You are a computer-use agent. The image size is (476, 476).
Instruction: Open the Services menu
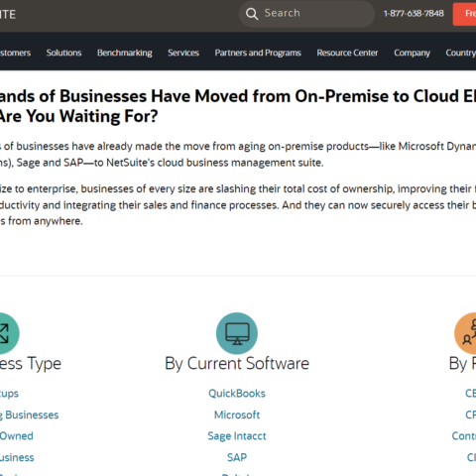click(183, 53)
